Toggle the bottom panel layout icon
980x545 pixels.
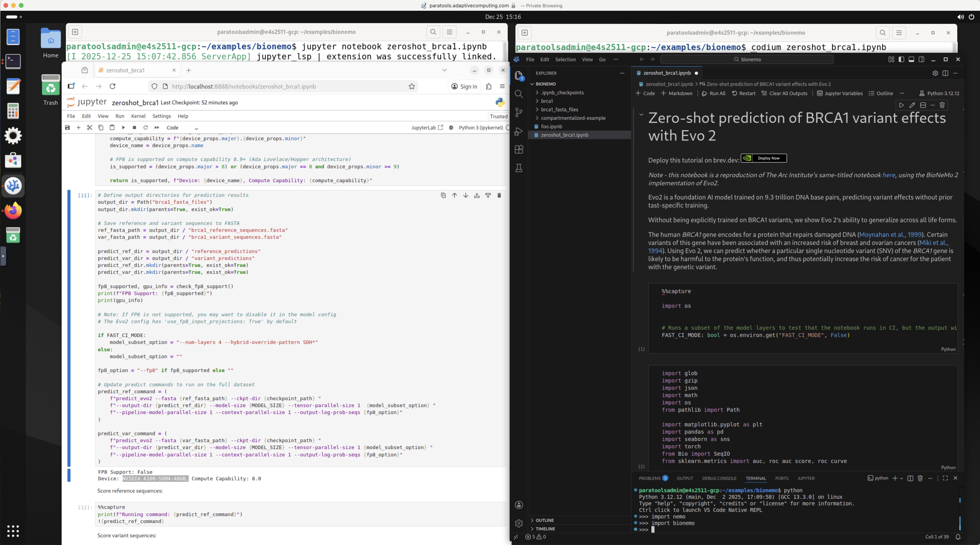911,59
